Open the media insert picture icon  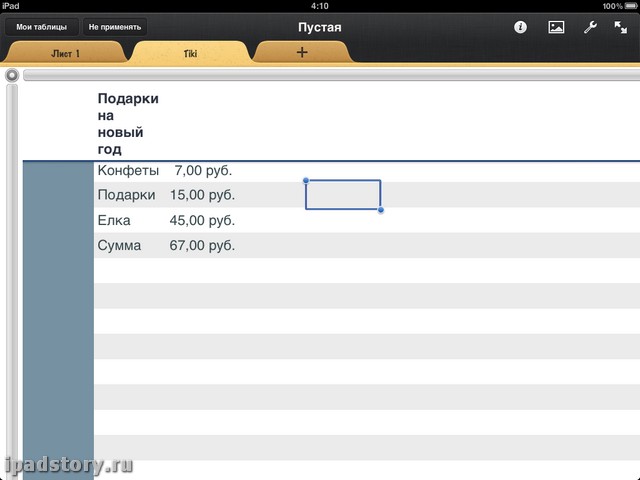click(556, 27)
